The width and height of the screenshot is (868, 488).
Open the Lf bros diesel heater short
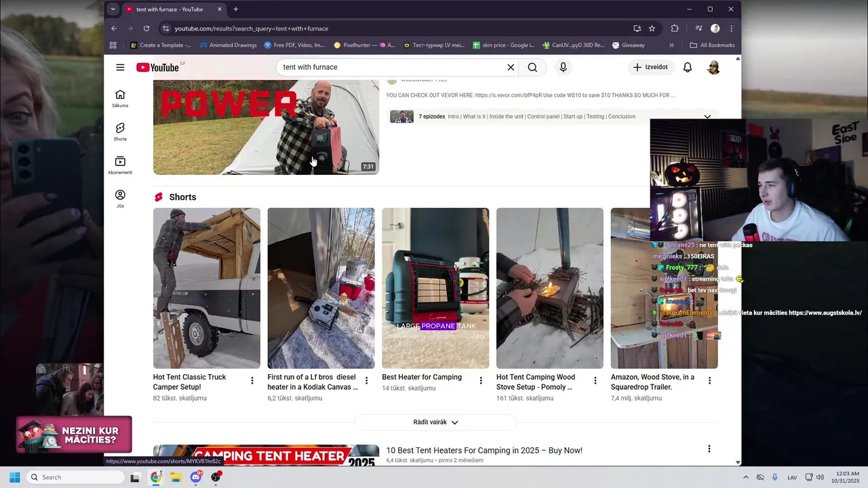click(321, 288)
